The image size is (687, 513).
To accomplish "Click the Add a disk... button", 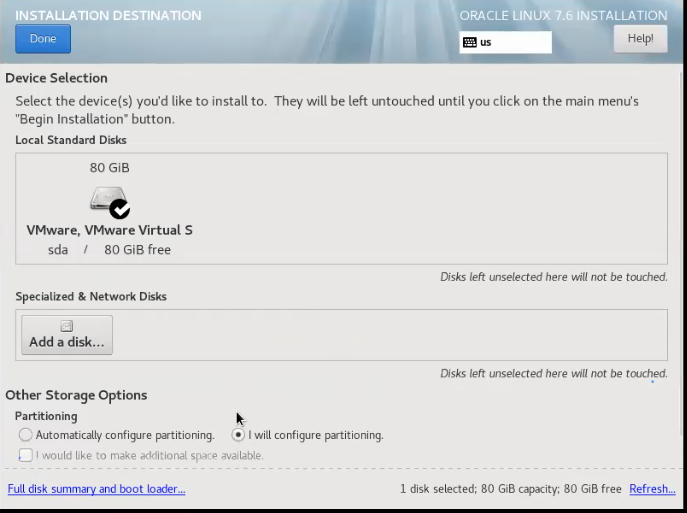I will coord(67,335).
